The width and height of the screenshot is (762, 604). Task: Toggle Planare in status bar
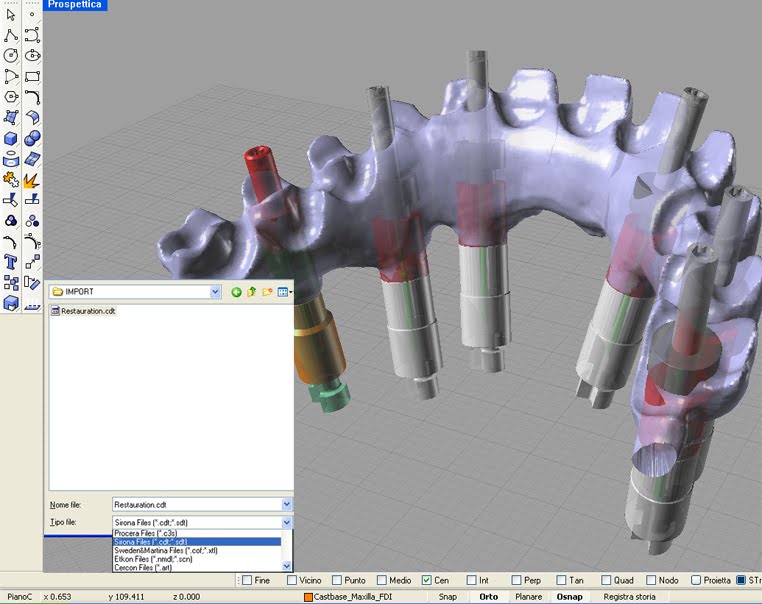point(529,597)
